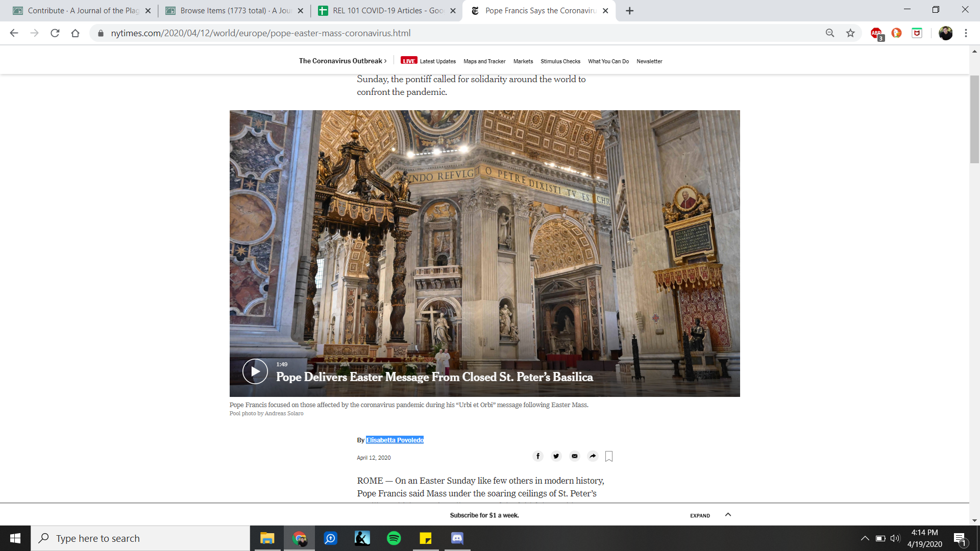This screenshot has height=551, width=980.
Task: Switch to REL 101 COVID-19 Articles tab
Action: pyautogui.click(x=386, y=11)
